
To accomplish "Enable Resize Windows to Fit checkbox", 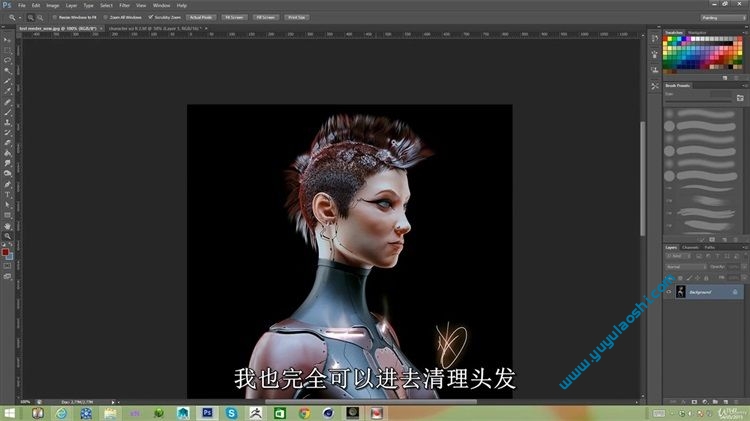I will [55, 17].
